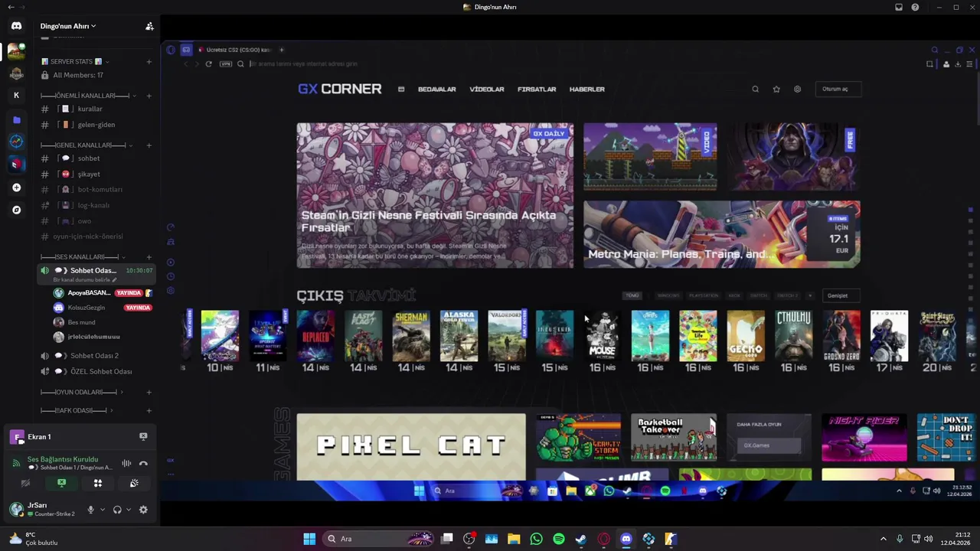Join ÖZEL Sohbet Odası voice channel
The width and height of the screenshot is (980, 551).
tap(96, 371)
